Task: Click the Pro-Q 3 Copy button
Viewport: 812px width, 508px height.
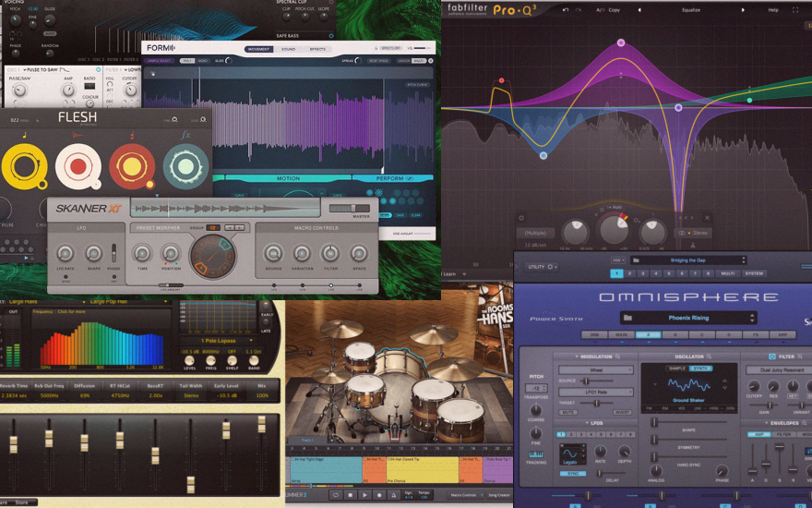Action: [615, 10]
